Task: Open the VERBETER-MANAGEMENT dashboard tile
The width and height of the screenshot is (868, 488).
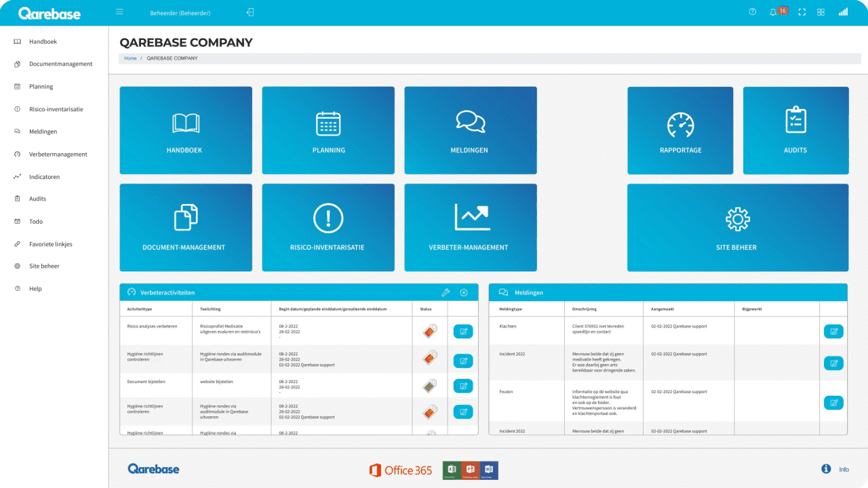Action: point(471,228)
